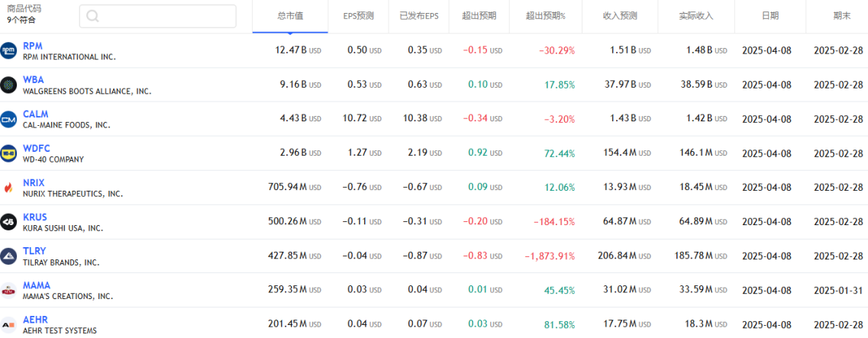Screen dimensions: 868x338
Task: Sort by EPS预测 column header
Action: [358, 16]
